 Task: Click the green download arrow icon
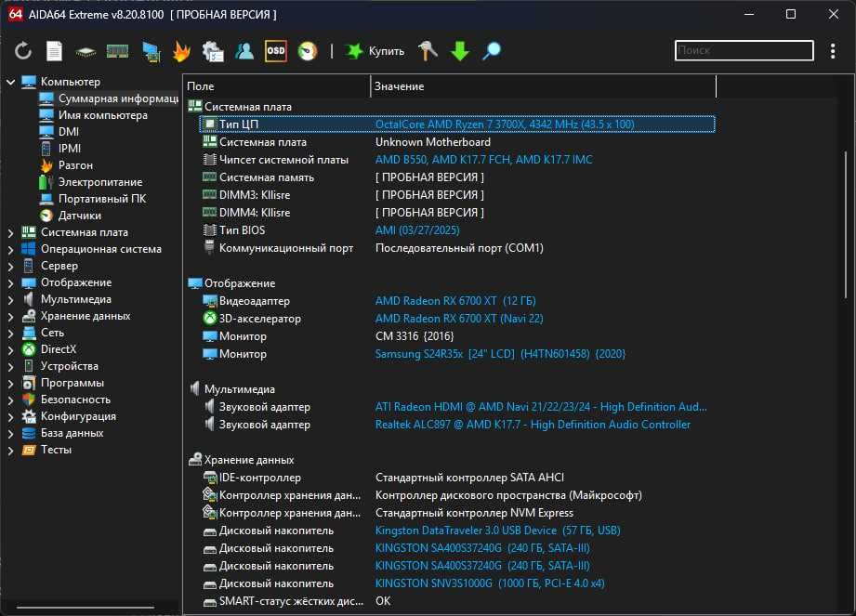(460, 51)
